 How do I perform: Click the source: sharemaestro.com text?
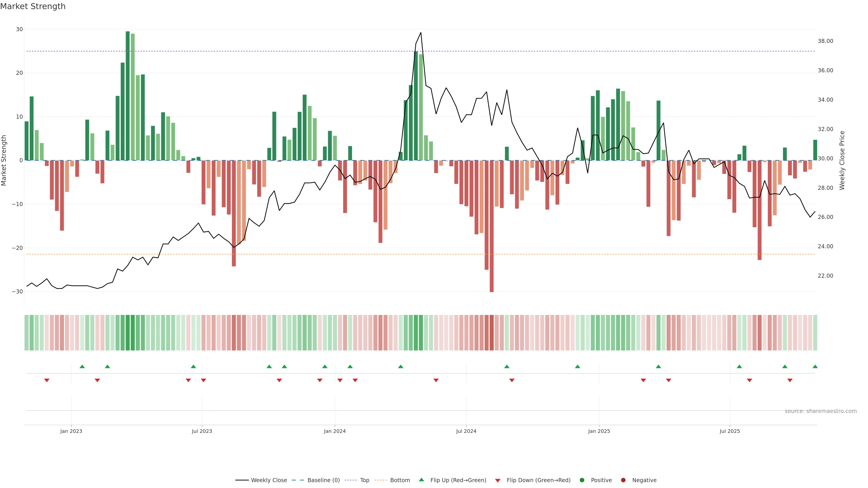pyautogui.click(x=821, y=411)
